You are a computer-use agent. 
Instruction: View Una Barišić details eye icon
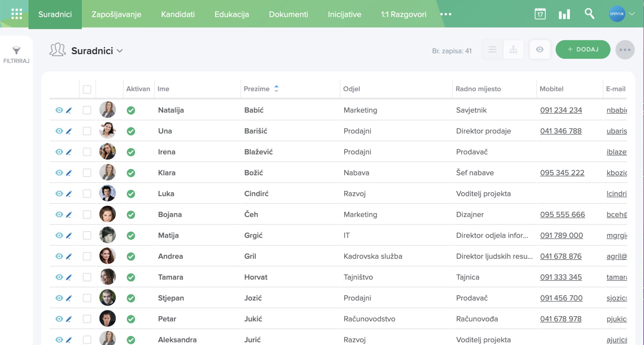[59, 131]
